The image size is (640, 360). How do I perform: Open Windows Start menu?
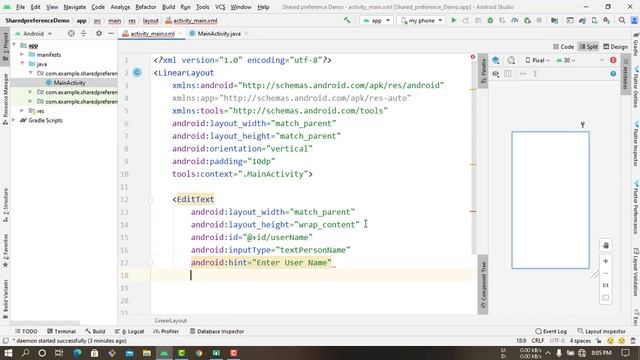pos(8,353)
